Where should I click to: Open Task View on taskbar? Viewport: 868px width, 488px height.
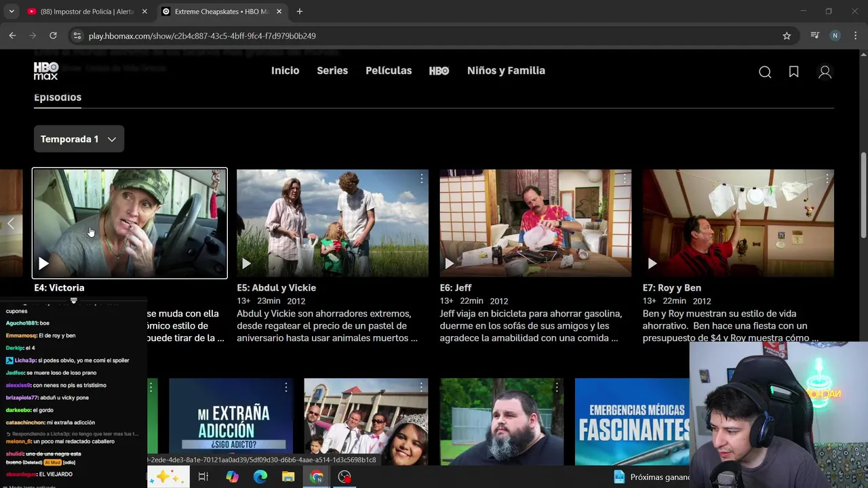tap(203, 476)
